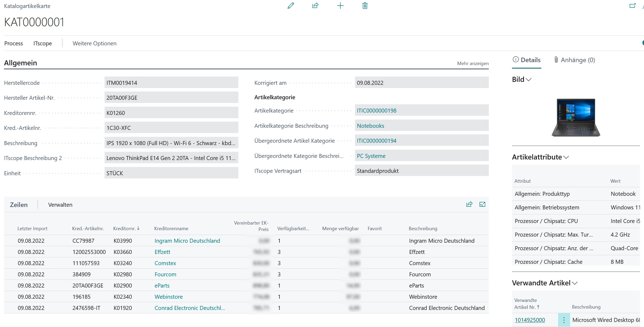Open Weitere Optionen menu

tap(94, 43)
